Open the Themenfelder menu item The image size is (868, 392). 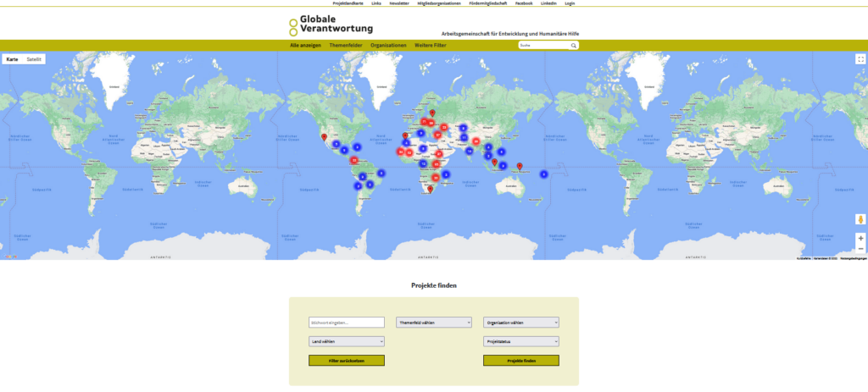[346, 45]
